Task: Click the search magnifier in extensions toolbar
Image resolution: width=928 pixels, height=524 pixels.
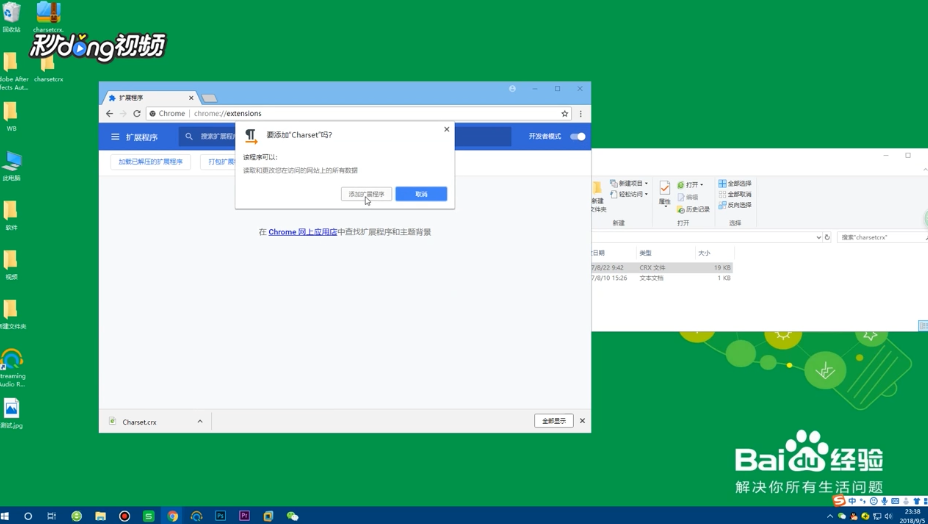Action: (x=189, y=137)
